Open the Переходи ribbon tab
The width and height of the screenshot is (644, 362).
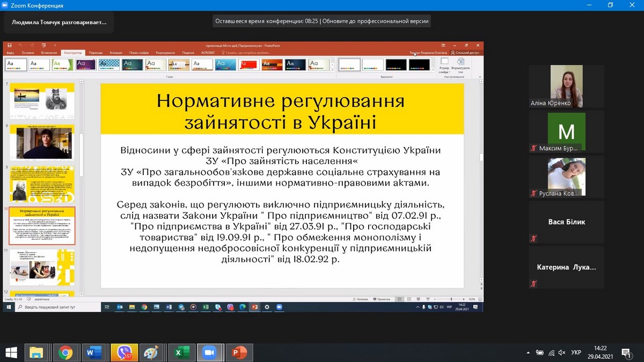[96, 53]
